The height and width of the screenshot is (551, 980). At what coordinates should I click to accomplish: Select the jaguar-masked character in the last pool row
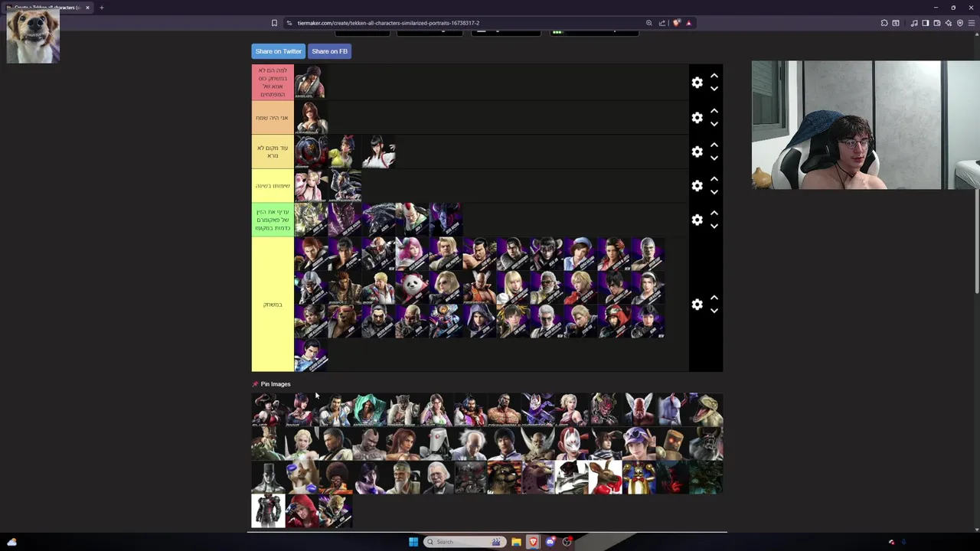335,511
